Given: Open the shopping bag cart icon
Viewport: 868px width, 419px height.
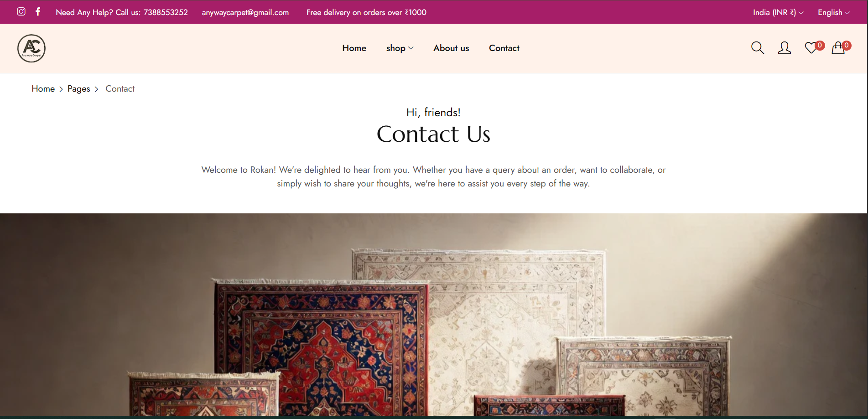Looking at the screenshot, I should 838,48.
